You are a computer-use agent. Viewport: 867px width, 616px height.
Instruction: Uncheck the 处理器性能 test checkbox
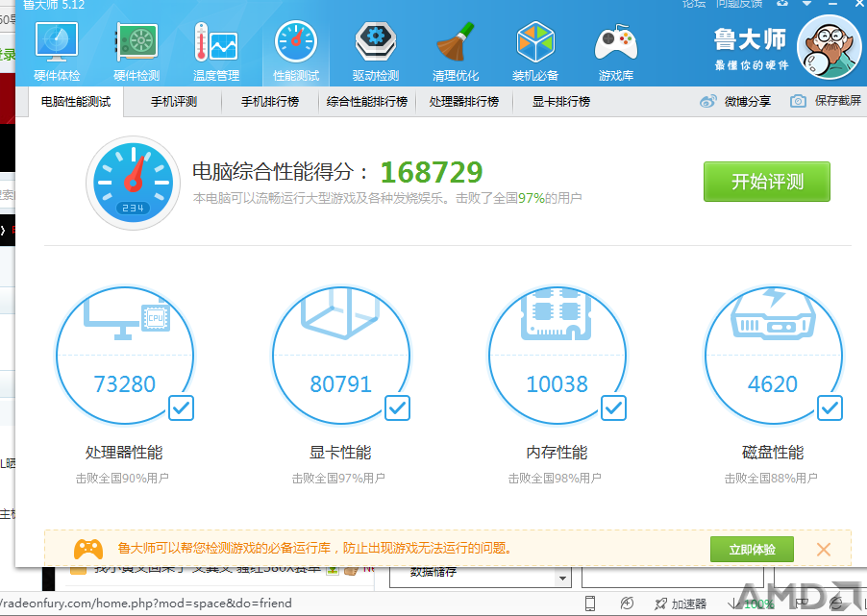click(182, 408)
